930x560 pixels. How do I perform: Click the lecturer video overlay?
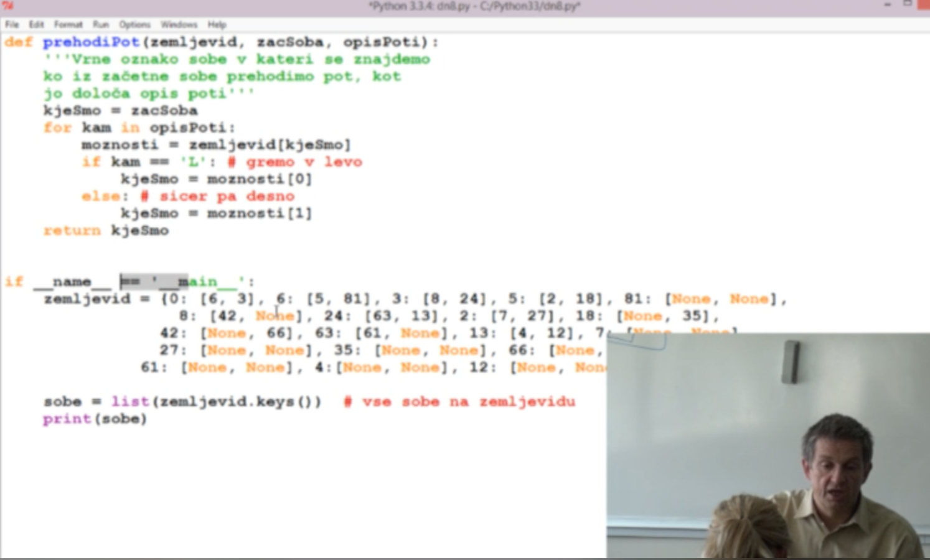(768, 446)
